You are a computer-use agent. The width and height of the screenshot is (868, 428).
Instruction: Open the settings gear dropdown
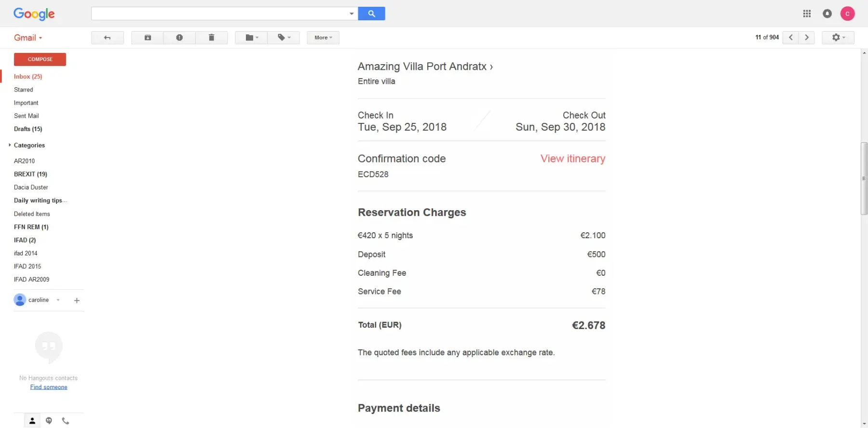(838, 38)
